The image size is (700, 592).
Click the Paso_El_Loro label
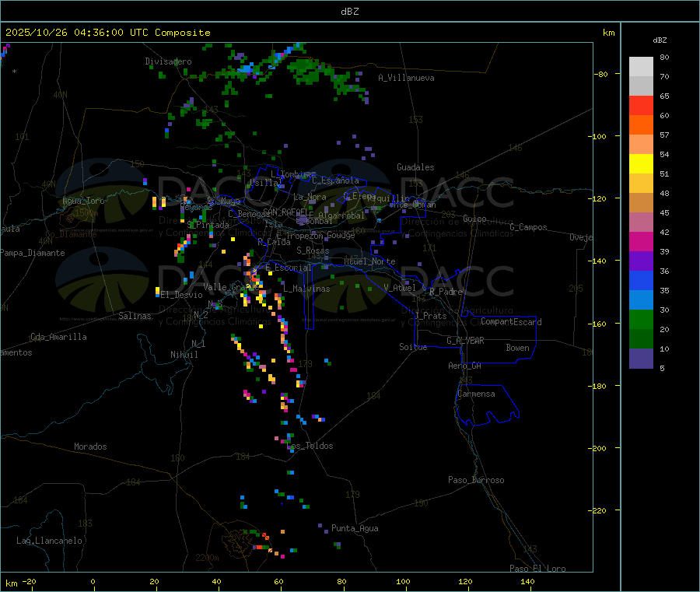coord(537,569)
